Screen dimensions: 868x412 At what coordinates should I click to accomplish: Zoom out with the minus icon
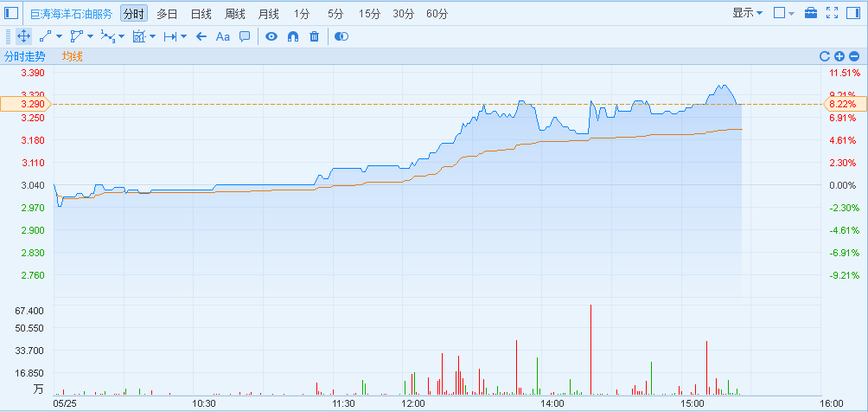[854, 56]
